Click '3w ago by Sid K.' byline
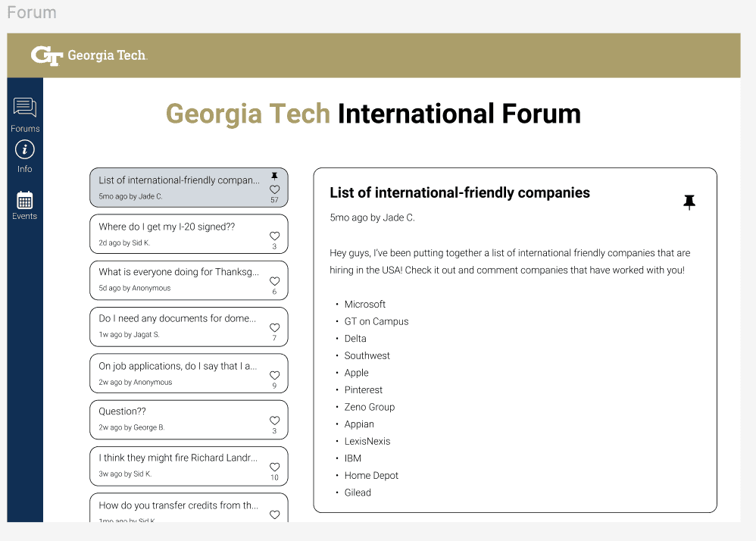The image size is (756, 541). click(125, 474)
